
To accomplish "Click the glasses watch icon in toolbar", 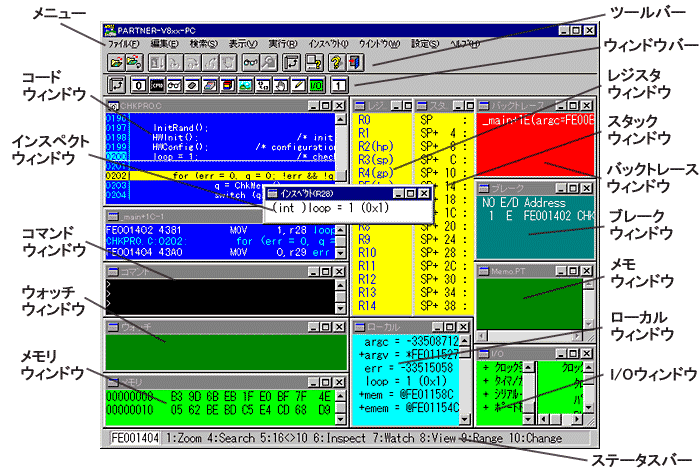I will click(x=251, y=64).
